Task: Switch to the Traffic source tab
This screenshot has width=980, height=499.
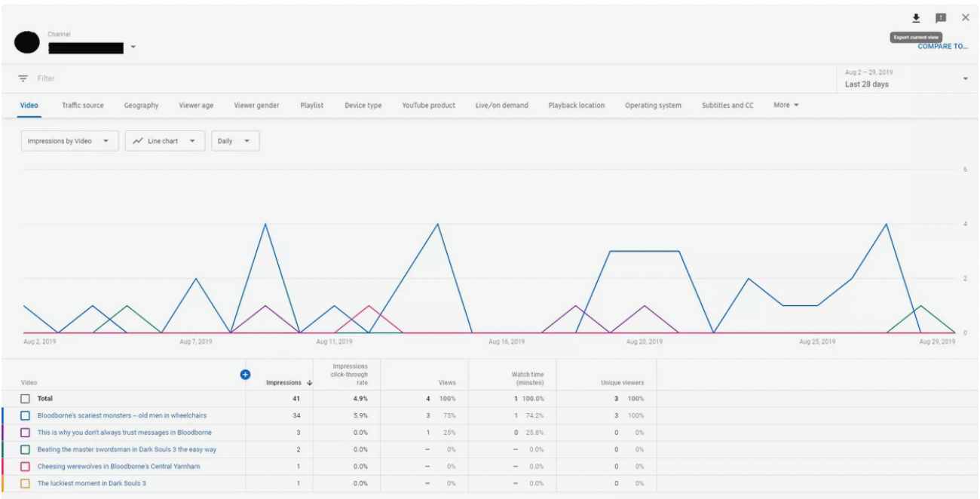Action: tap(83, 106)
